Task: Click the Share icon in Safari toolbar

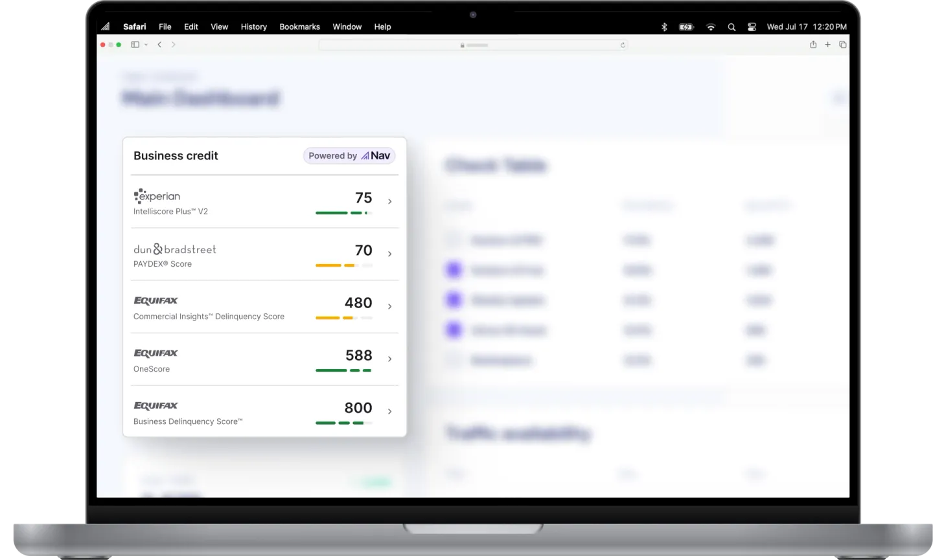Action: click(813, 44)
